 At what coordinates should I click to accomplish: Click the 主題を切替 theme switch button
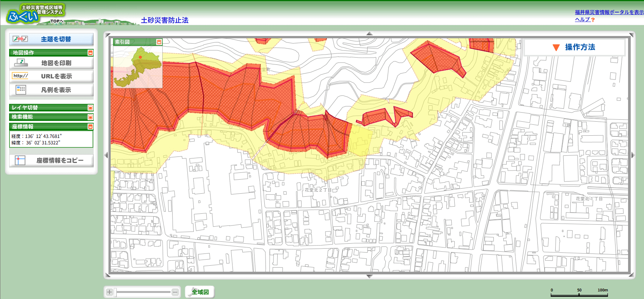click(51, 39)
